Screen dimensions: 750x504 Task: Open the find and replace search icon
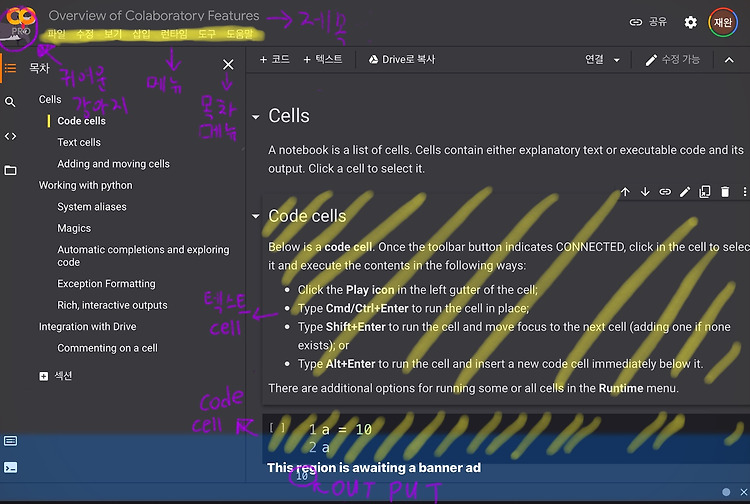[x=10, y=102]
